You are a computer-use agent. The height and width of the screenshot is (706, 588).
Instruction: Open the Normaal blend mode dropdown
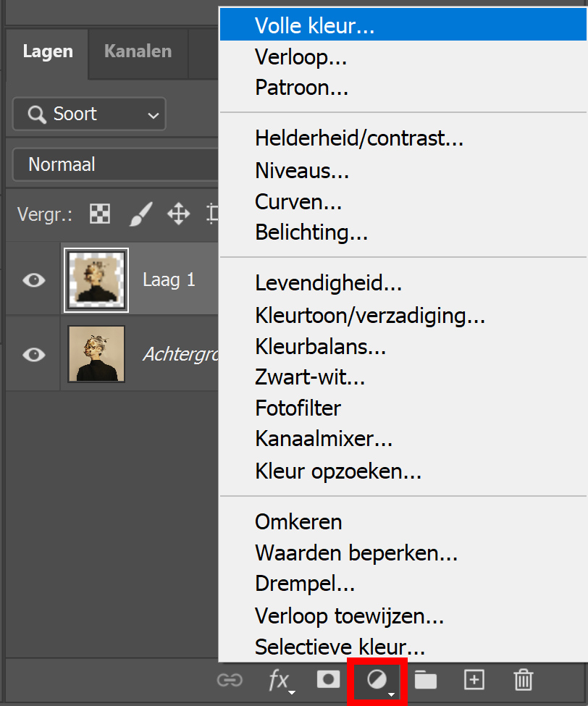click(116, 165)
